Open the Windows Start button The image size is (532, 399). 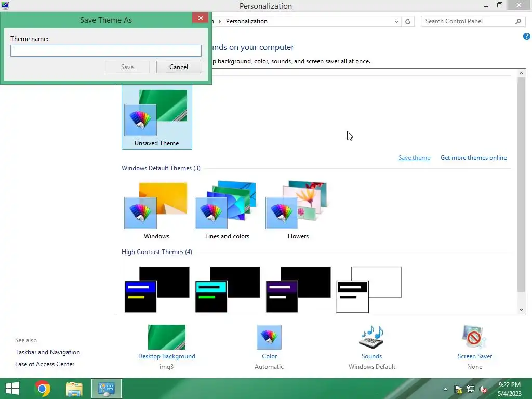pyautogui.click(x=12, y=389)
